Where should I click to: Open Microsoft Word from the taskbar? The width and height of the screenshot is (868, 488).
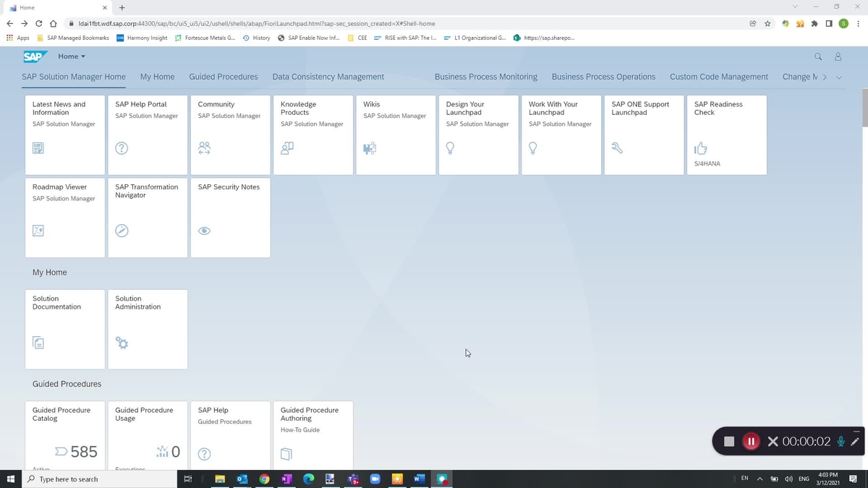tap(419, 479)
